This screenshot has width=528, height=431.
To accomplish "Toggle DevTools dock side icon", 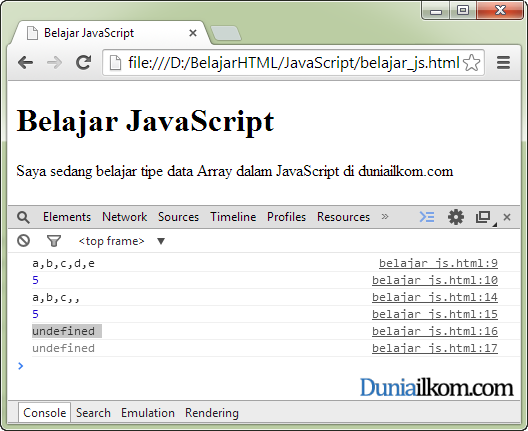I will (484, 217).
